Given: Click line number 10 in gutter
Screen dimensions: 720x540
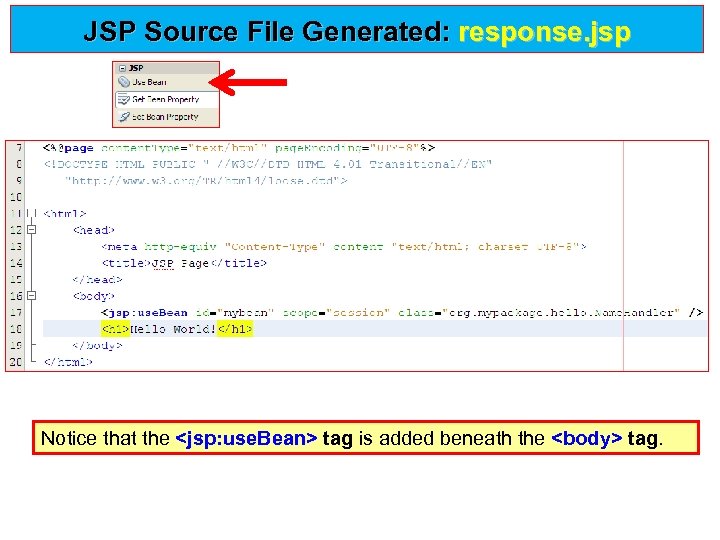Looking at the screenshot, I should click(16, 197).
